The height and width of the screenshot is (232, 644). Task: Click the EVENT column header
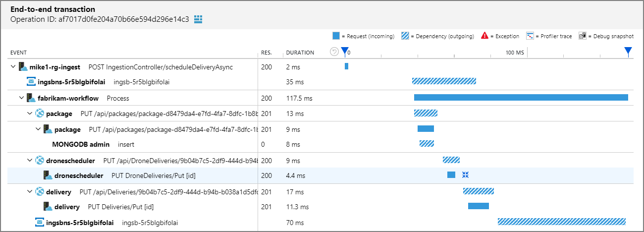(18, 53)
